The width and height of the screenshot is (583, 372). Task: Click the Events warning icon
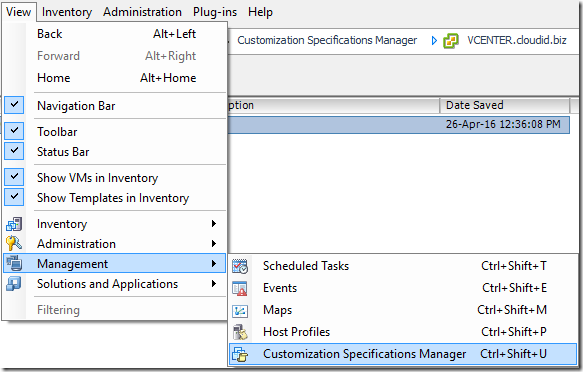pos(240,288)
